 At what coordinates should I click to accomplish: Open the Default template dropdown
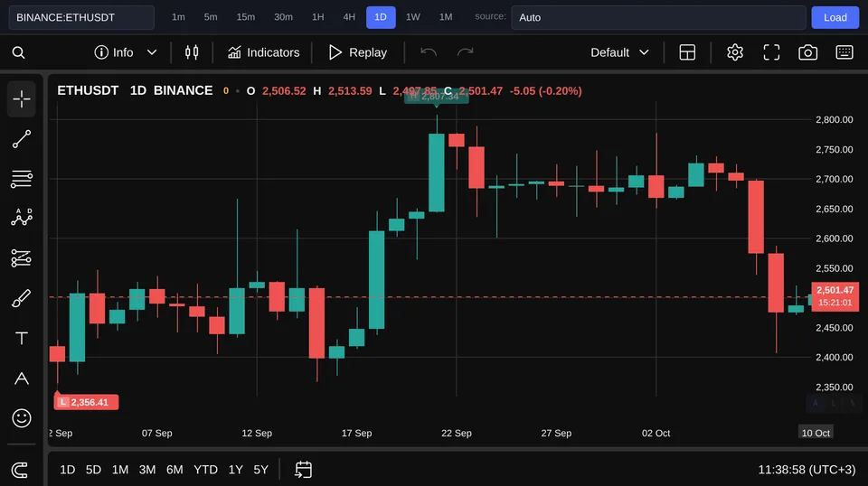click(619, 52)
